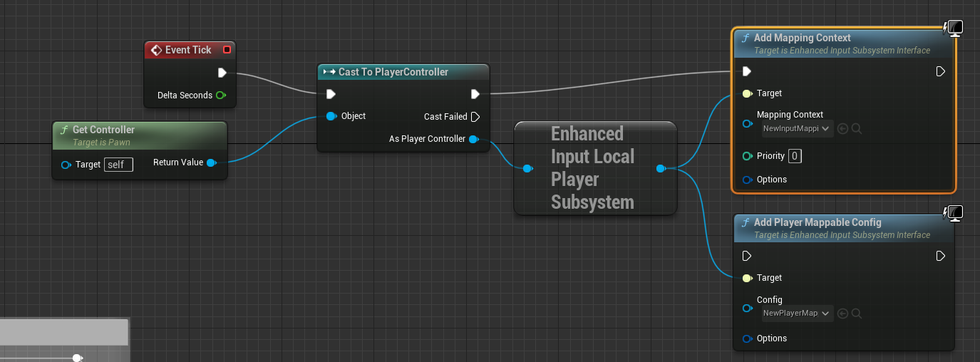Open the NewPlayerMappable config dropdown

[x=795, y=314]
